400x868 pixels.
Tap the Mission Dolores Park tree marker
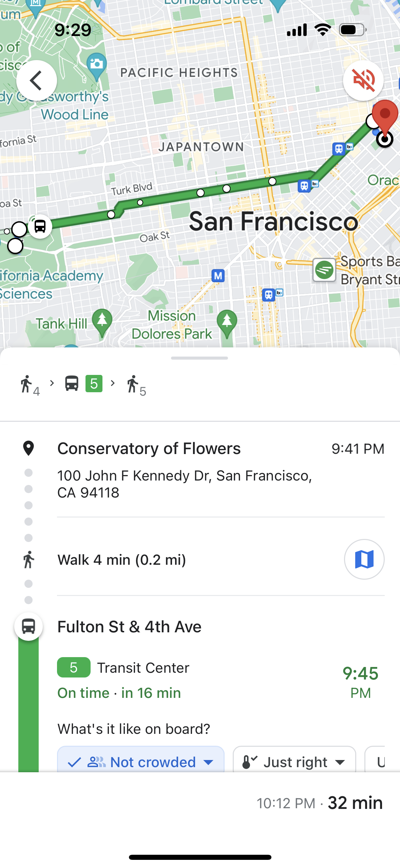coord(227,322)
